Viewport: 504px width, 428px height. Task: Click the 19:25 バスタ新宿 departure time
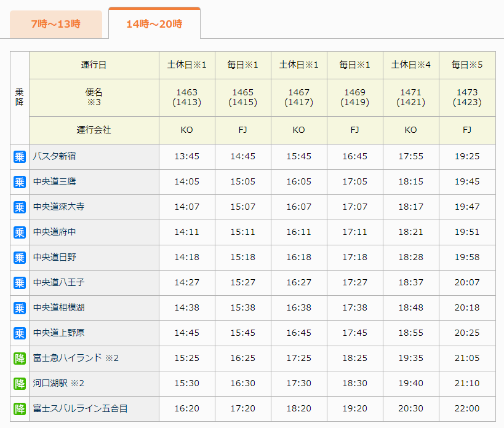pyautogui.click(x=467, y=157)
